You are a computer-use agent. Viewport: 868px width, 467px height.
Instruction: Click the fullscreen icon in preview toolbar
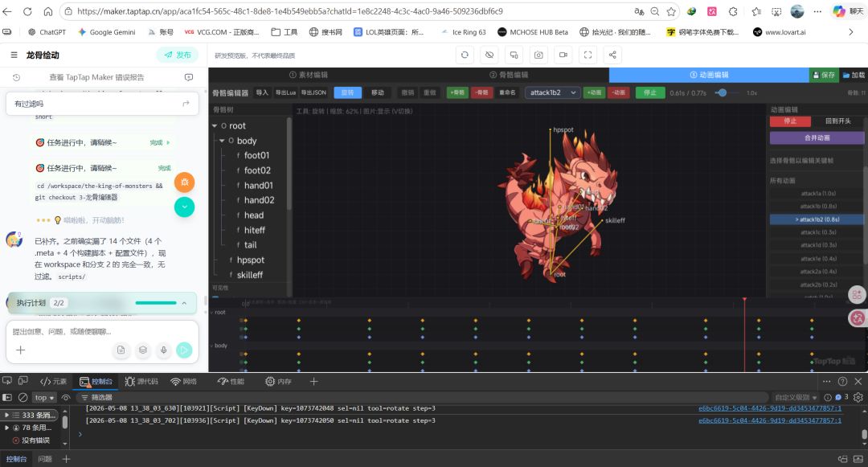pos(588,55)
